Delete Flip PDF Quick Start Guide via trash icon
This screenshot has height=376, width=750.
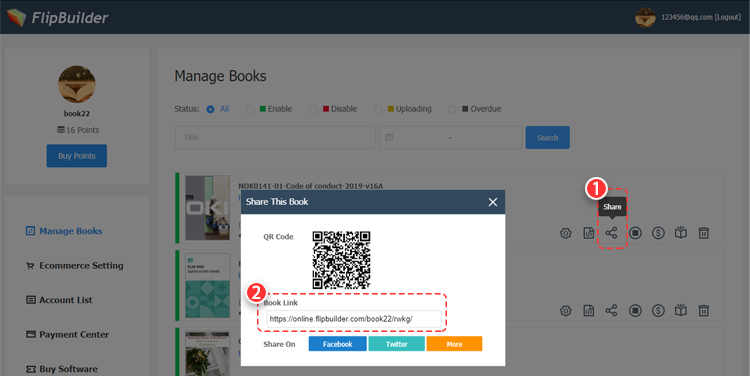coord(703,310)
